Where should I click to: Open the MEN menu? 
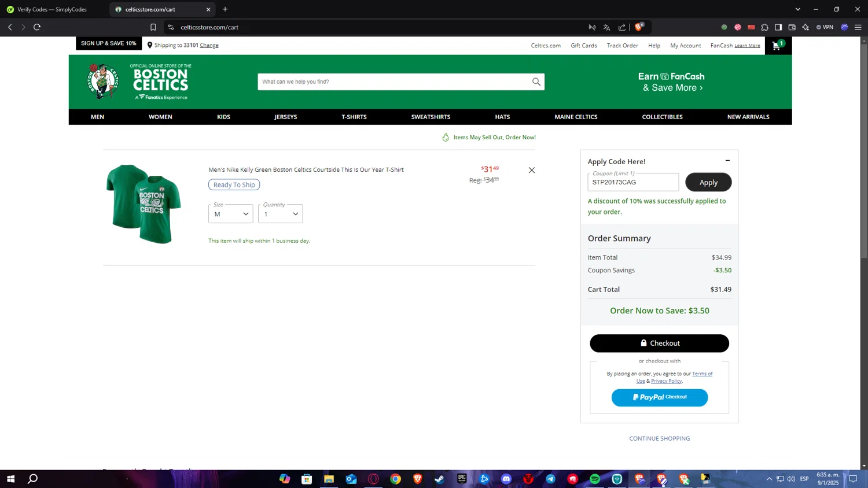(x=97, y=117)
